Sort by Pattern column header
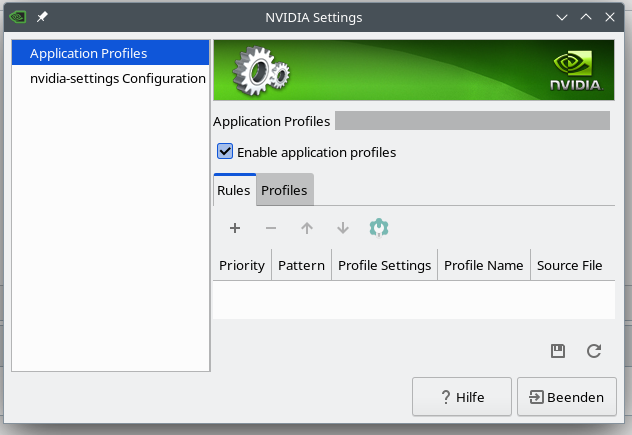 coord(301,265)
